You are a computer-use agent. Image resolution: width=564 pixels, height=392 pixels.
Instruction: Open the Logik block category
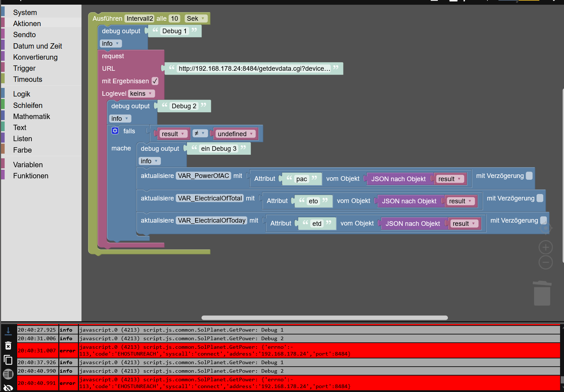41,94
